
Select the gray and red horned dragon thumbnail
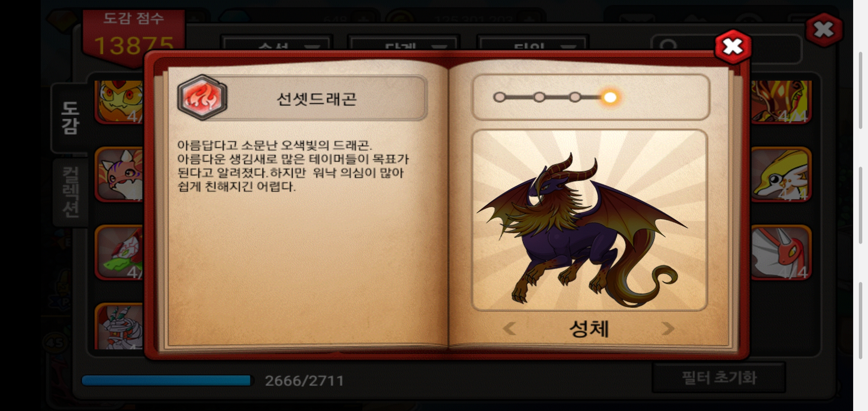click(x=781, y=252)
